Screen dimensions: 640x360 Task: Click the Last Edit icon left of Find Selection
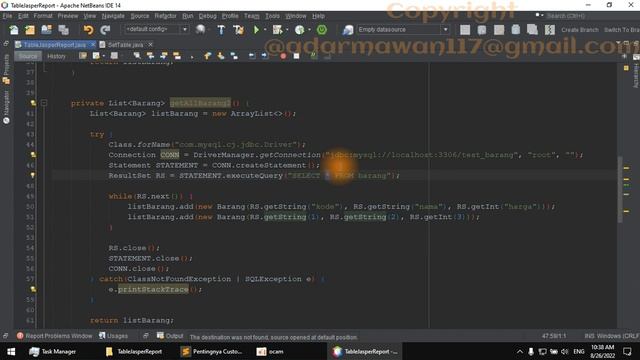tap(83, 56)
